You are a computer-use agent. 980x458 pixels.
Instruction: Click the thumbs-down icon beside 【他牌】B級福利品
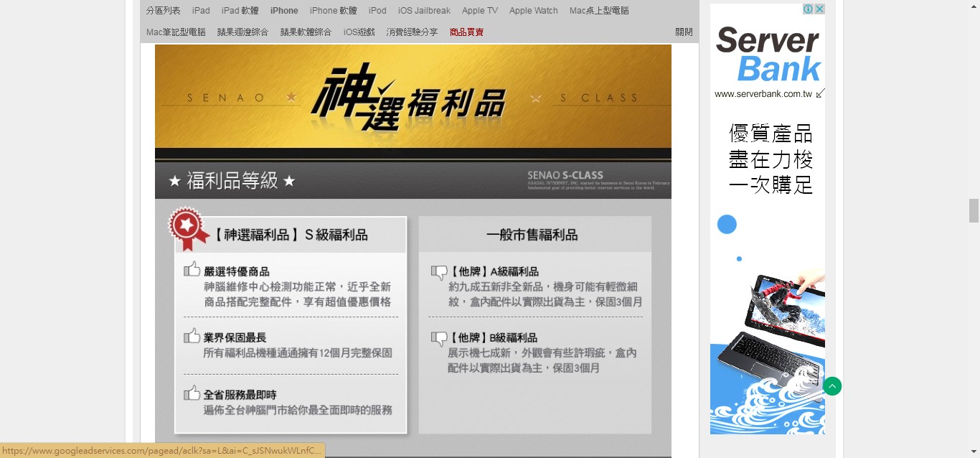point(438,338)
